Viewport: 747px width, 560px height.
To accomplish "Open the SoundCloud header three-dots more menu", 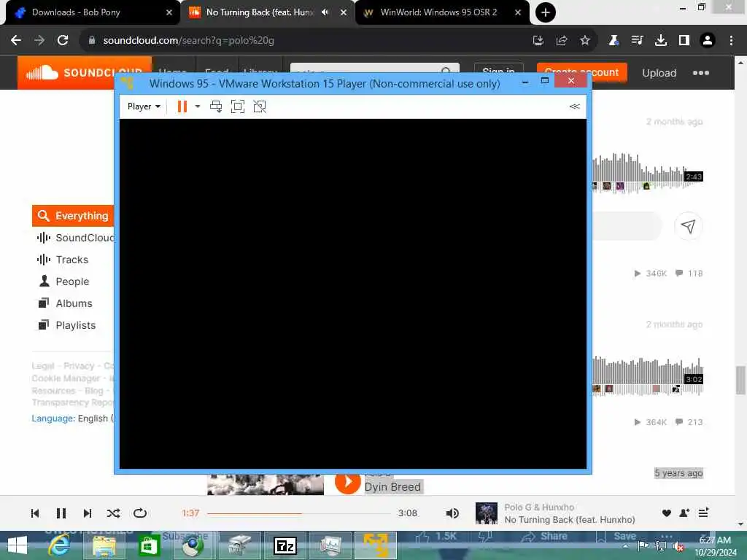I will [x=701, y=73].
